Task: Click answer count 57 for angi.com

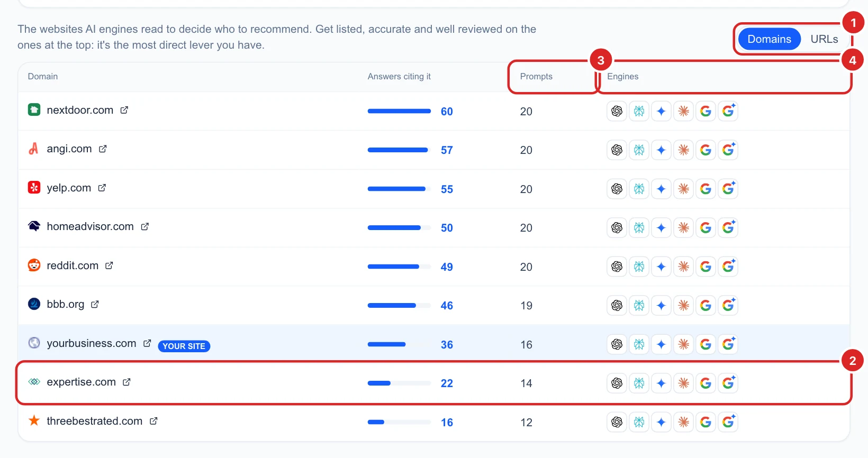Action: coord(447,150)
